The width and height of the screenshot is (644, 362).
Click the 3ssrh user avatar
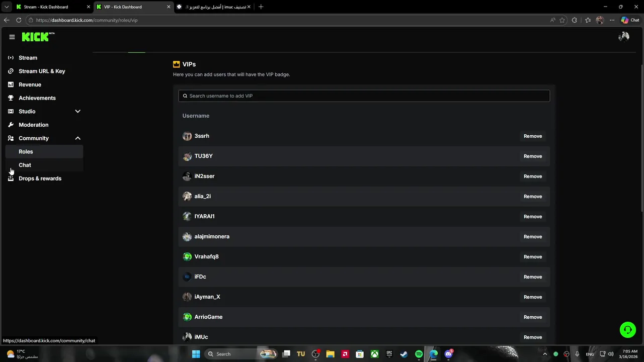pyautogui.click(x=187, y=136)
